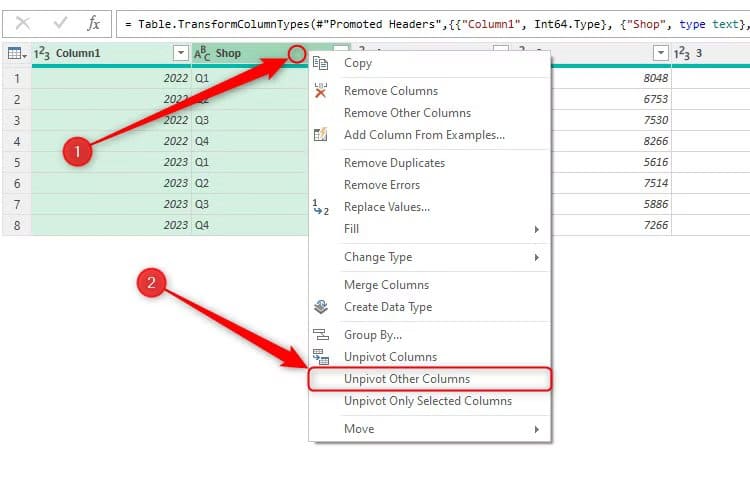Click the cell with value 7514
750x491 pixels.
coord(611,183)
